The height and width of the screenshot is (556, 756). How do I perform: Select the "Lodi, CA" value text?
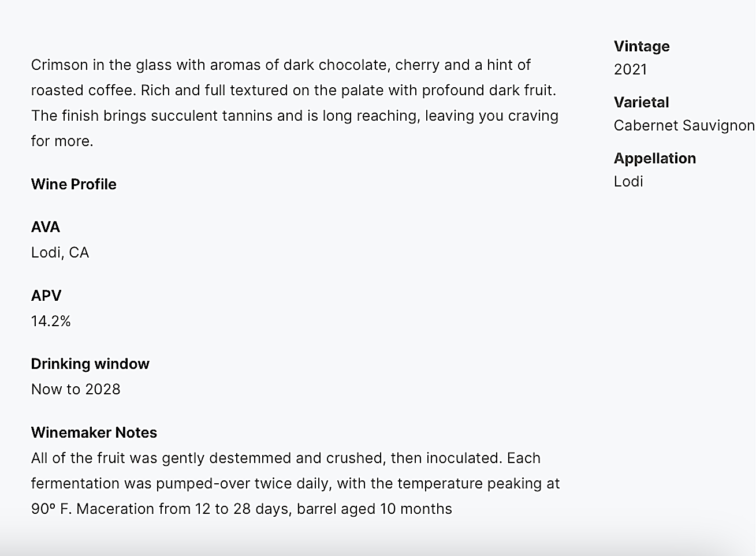60,252
